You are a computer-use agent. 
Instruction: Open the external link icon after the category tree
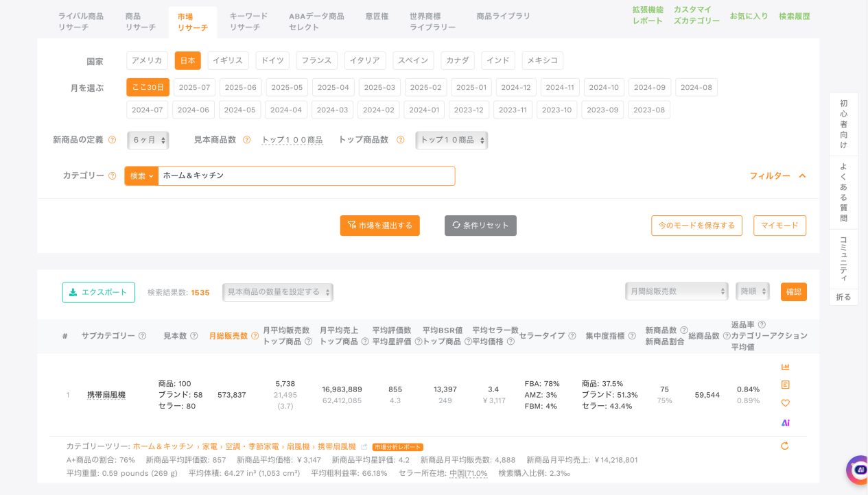pyautogui.click(x=364, y=447)
